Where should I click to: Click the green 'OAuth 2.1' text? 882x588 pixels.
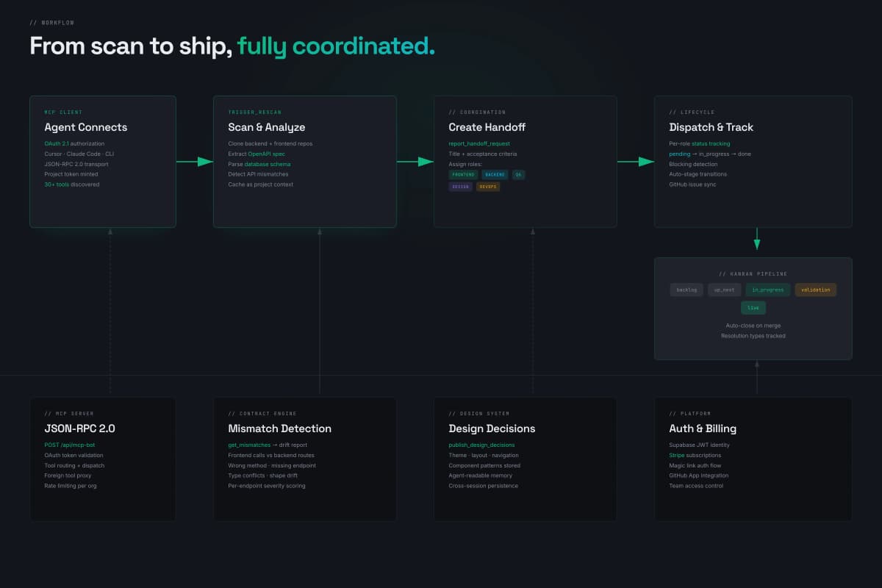click(57, 143)
